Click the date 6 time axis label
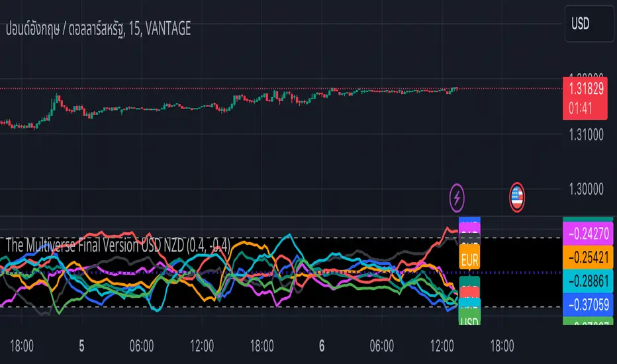Viewport: 617px width, 364px height. [322, 346]
